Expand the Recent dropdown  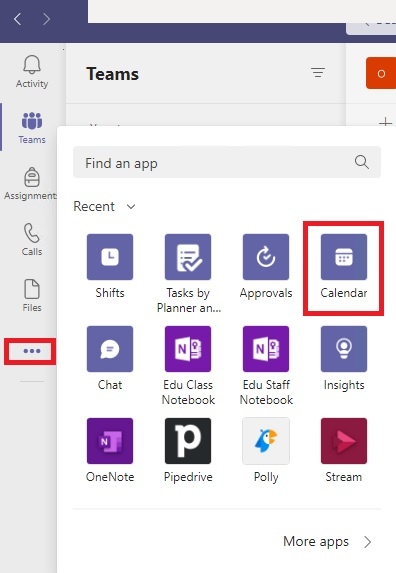[x=104, y=206]
